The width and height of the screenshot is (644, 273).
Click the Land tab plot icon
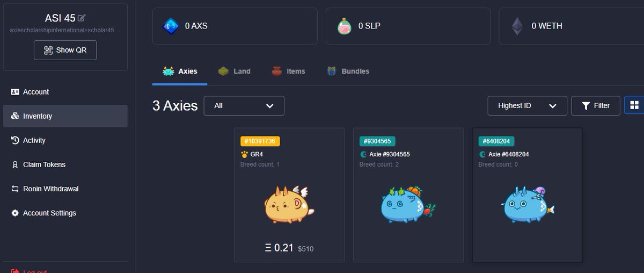tap(224, 71)
